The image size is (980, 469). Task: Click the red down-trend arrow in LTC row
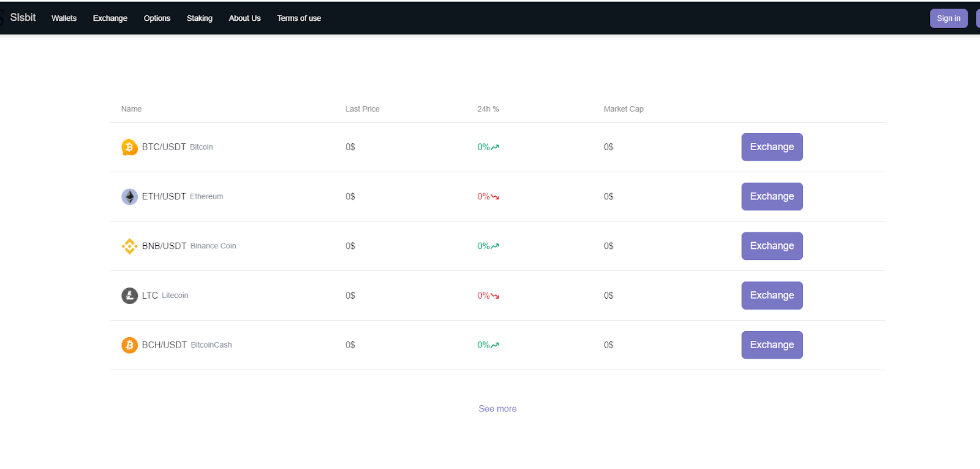pos(495,296)
